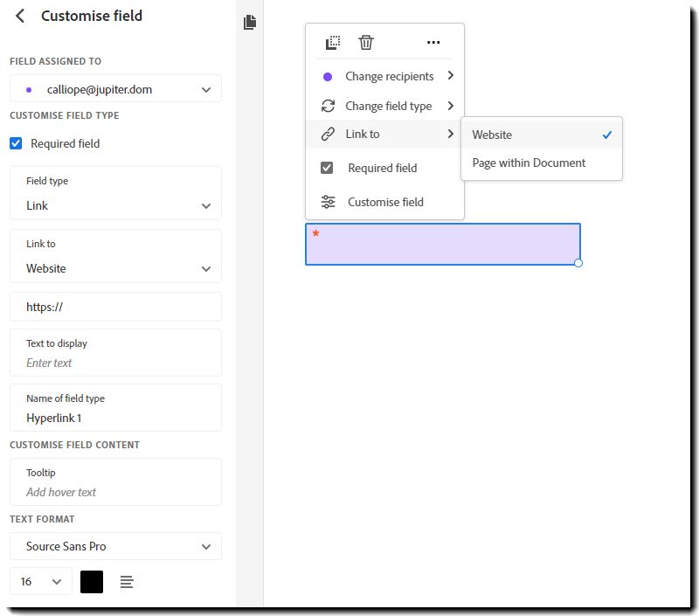The width and height of the screenshot is (699, 616).
Task: Expand Change recipients submenu arrow
Action: point(450,75)
